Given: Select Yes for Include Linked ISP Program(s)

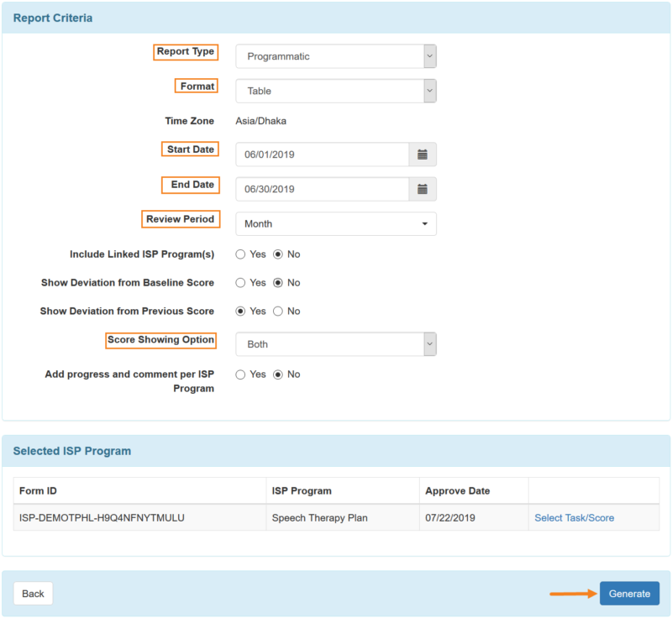Looking at the screenshot, I should [x=240, y=254].
